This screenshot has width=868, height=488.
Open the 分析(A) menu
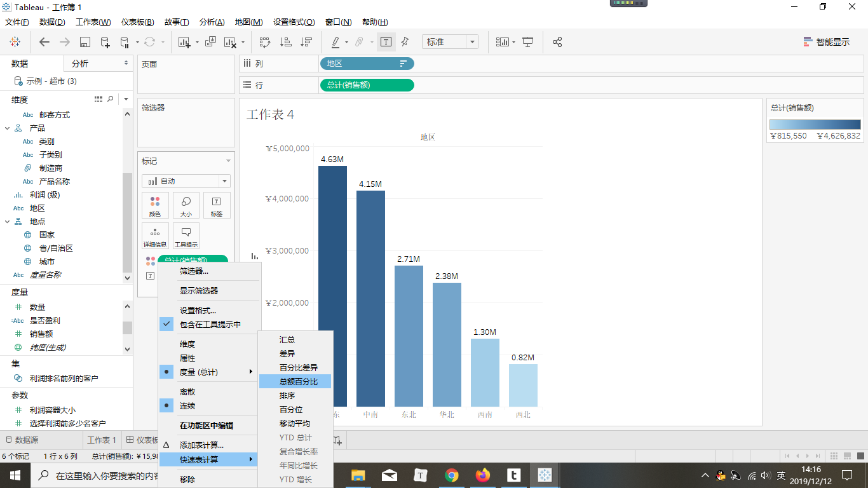[212, 22]
